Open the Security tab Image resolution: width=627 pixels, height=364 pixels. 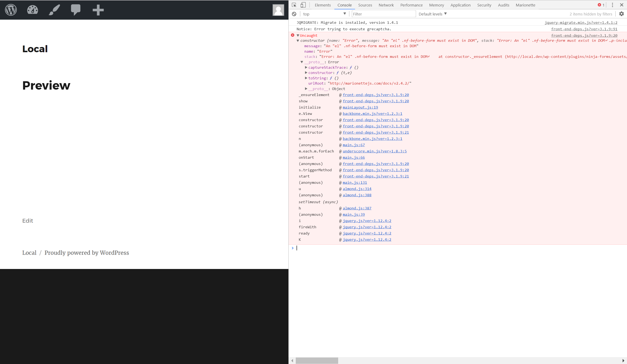(484, 5)
